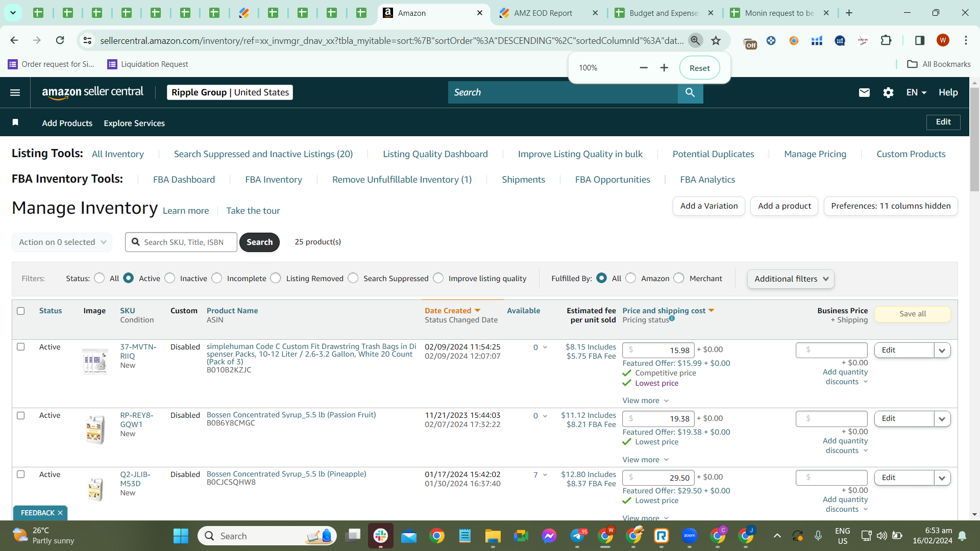Click the info icon next to Pricing status
Viewport: 980px width, 551px height.
pyautogui.click(x=672, y=318)
